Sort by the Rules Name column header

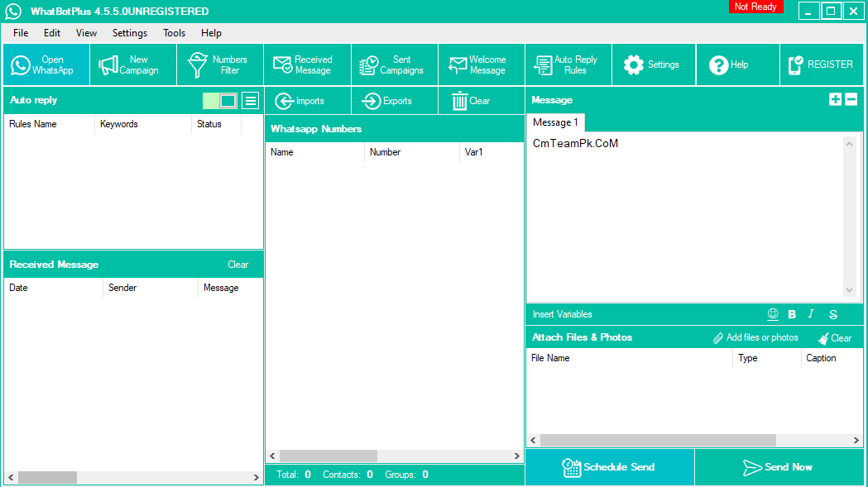click(50, 124)
